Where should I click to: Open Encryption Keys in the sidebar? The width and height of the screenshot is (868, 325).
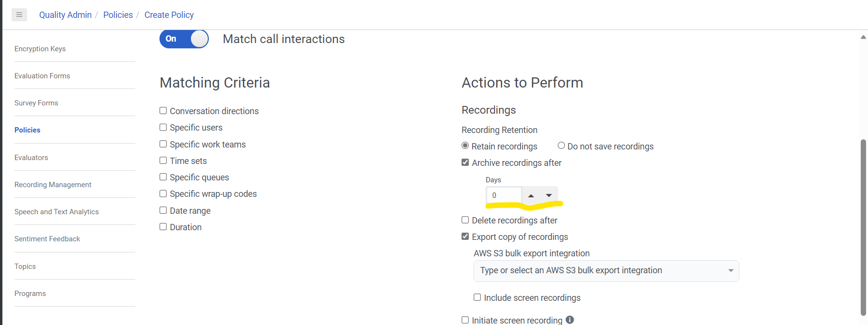pyautogui.click(x=40, y=49)
